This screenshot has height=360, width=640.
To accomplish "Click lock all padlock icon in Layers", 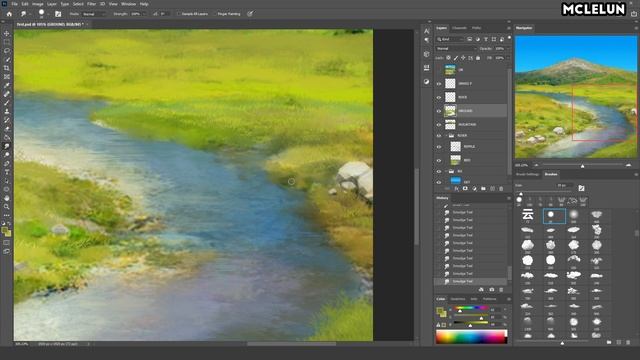I will [x=478, y=58].
